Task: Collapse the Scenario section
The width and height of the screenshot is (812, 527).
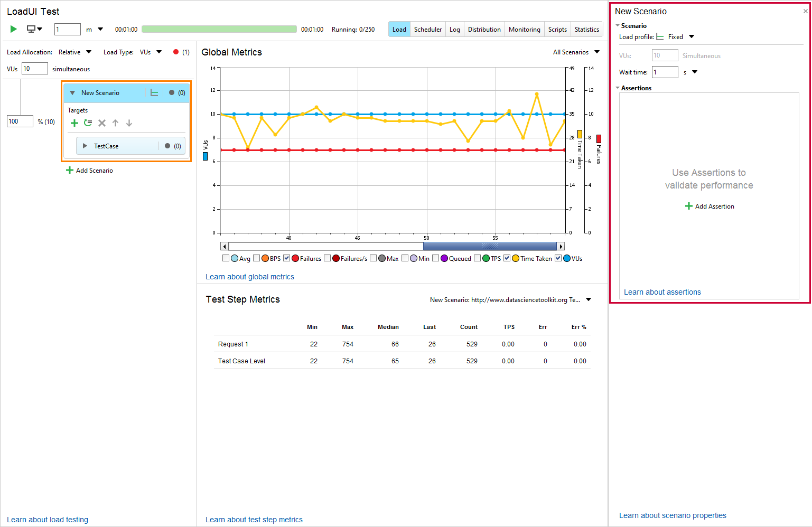Action: click(618, 25)
